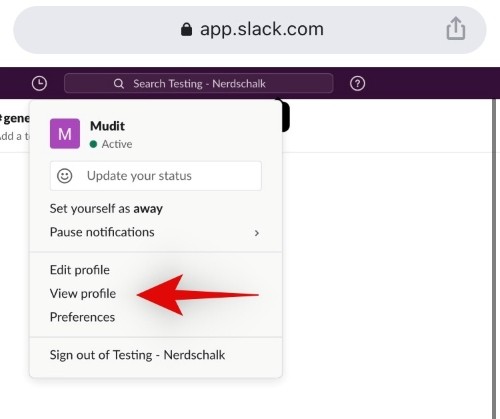The image size is (500, 419).
Task: Choose View profile in the menu
Action: tap(83, 293)
